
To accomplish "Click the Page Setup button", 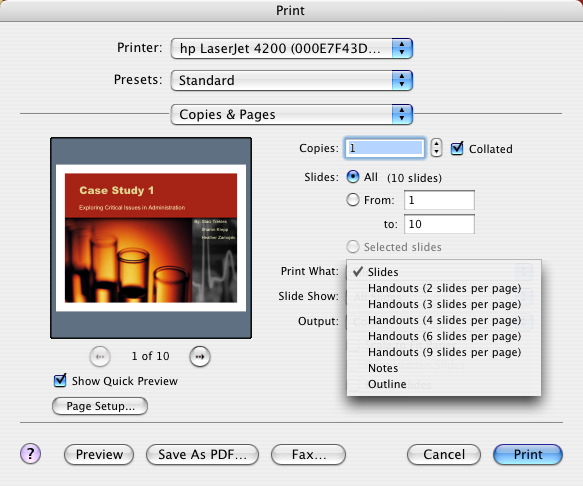I will pyautogui.click(x=100, y=406).
